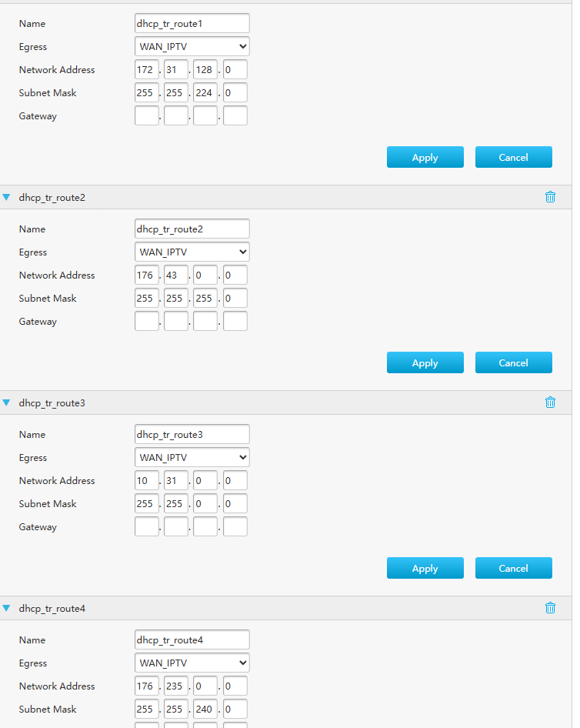580x728 pixels.
Task: Click route3 Network Address second octet 31
Action: [176, 480]
